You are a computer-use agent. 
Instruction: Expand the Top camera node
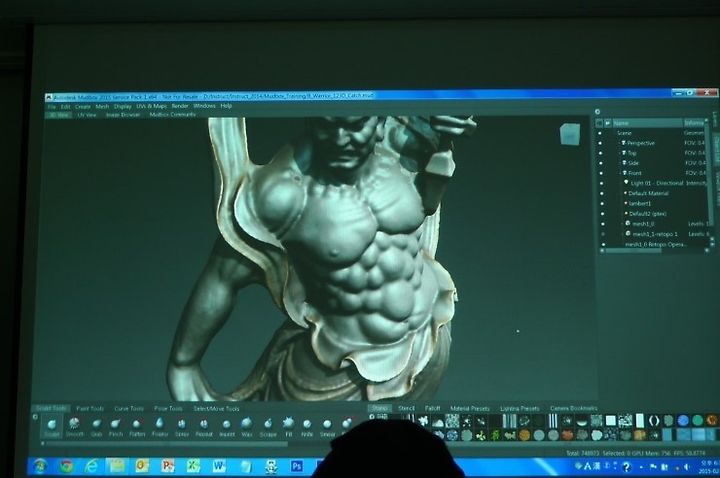(619, 153)
